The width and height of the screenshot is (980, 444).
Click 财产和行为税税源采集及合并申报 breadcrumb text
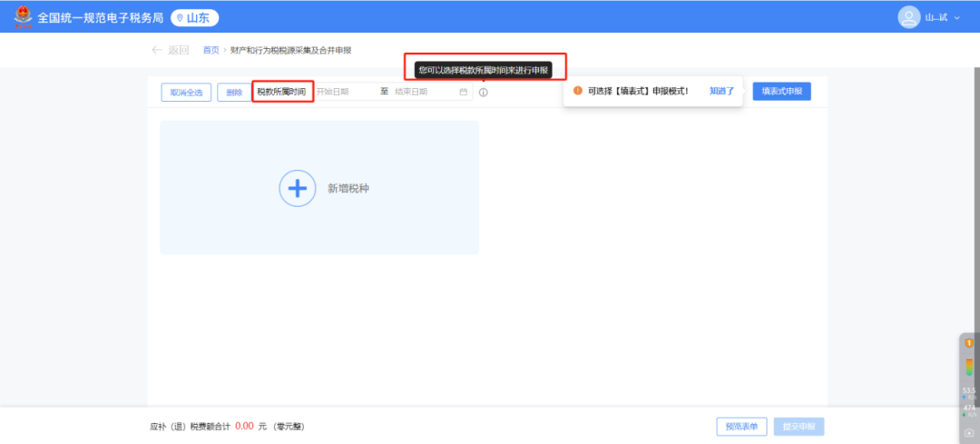coord(290,50)
